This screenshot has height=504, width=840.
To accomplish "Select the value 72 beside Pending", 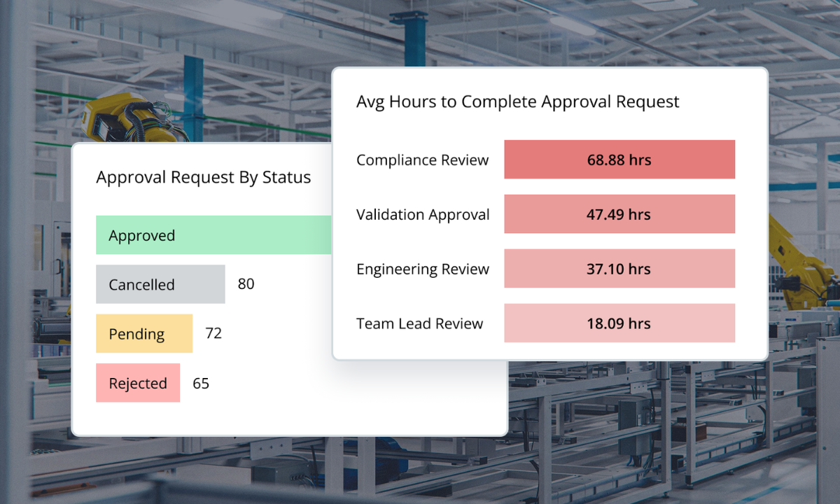I will point(212,334).
